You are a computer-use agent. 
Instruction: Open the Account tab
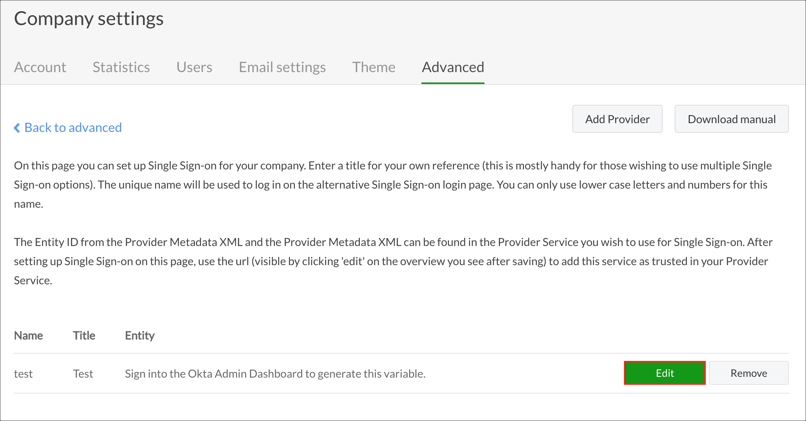coord(40,67)
